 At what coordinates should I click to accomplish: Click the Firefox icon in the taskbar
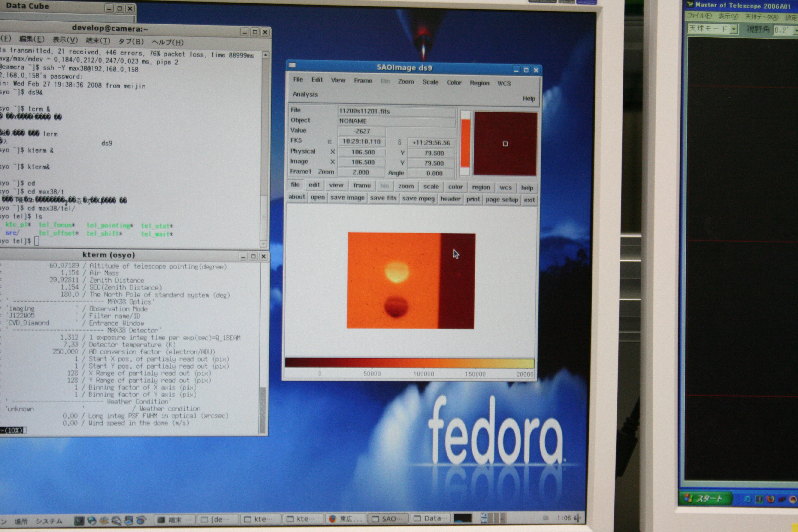pyautogui.click(x=332, y=518)
